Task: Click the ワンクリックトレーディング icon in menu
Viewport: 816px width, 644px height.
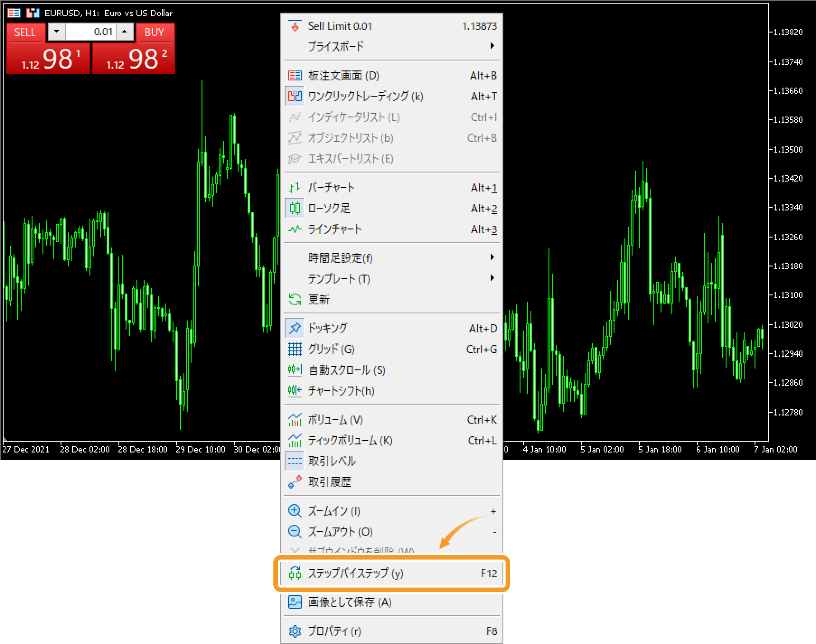Action: [x=295, y=96]
